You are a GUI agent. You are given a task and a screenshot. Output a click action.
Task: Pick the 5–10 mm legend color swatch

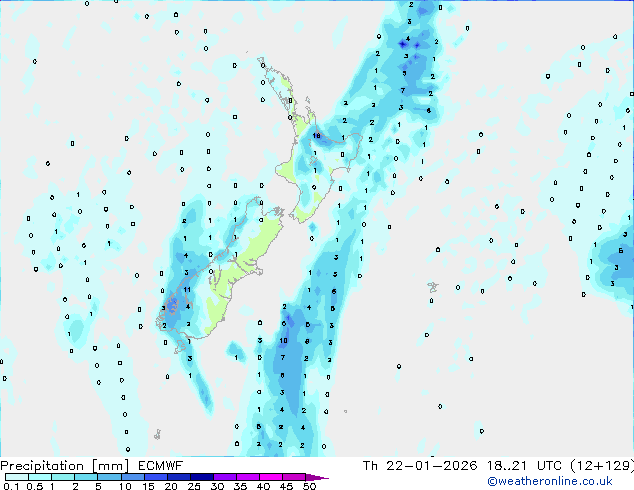(x=109, y=477)
